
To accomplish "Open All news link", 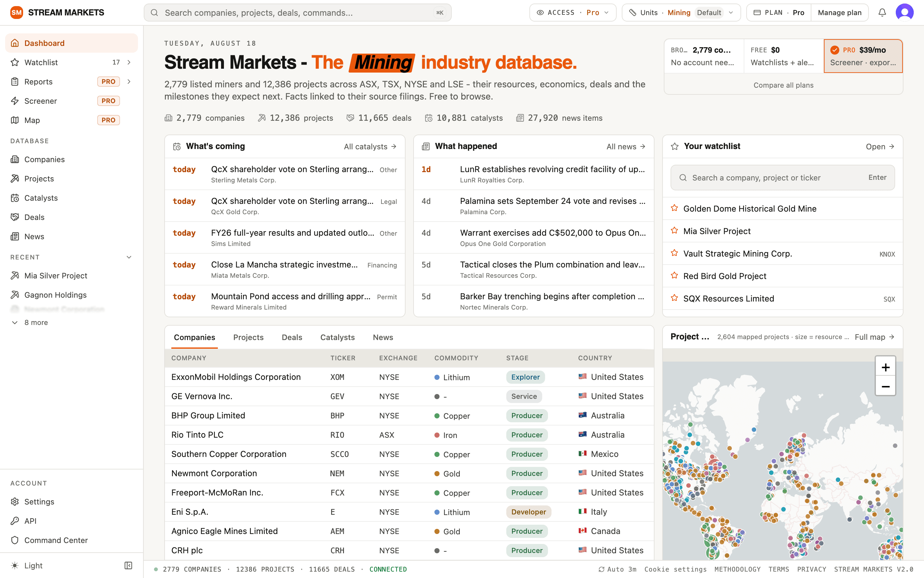I will click(626, 146).
